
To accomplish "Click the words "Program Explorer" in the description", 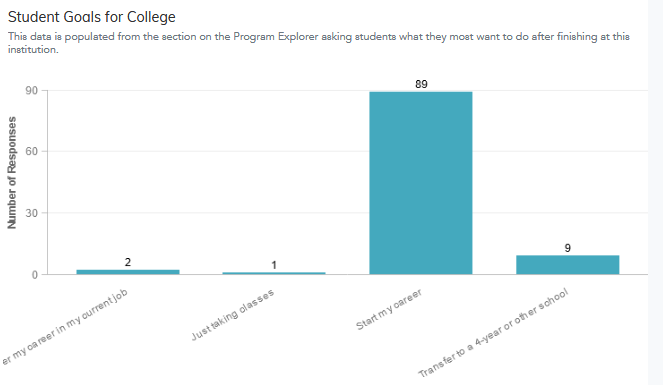I will coord(275,37).
